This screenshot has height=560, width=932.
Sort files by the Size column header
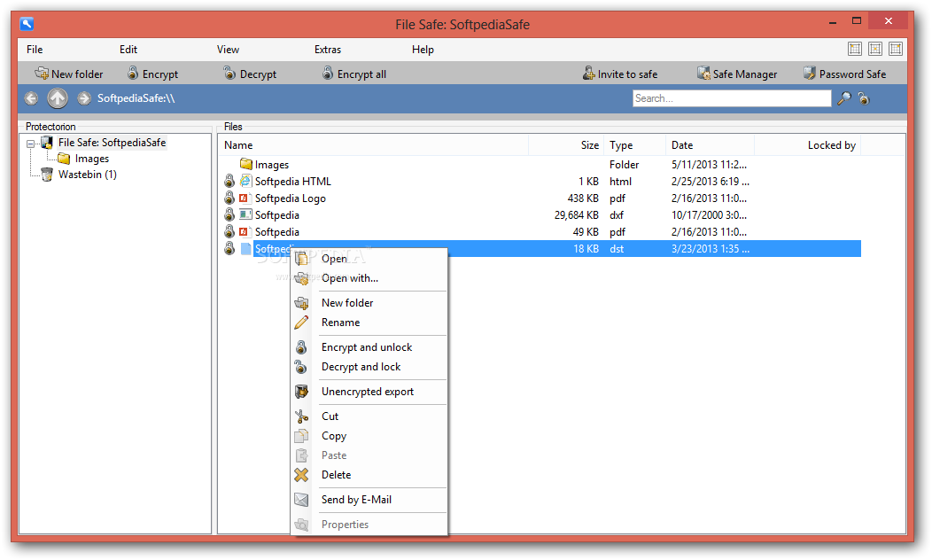pyautogui.click(x=566, y=145)
